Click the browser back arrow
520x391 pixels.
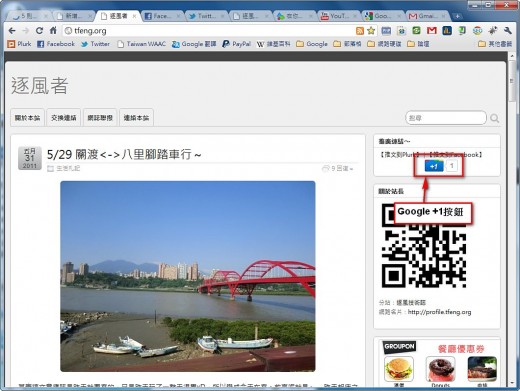click(x=12, y=31)
